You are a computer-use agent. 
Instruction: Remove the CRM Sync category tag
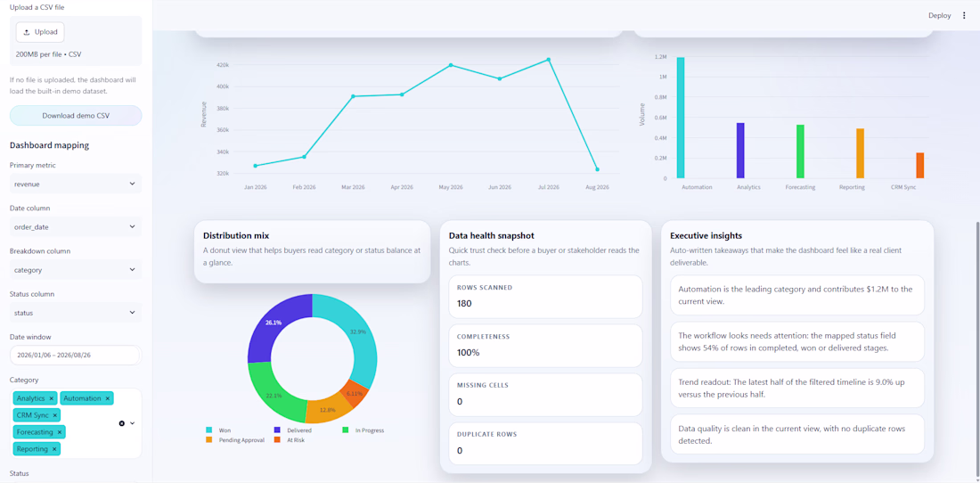[x=54, y=415]
